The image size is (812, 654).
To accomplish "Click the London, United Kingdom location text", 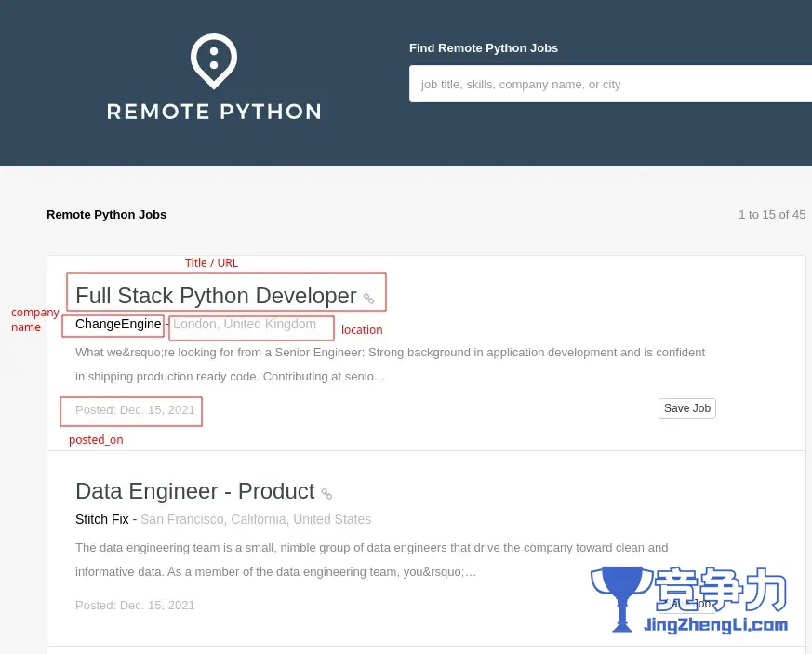I will click(245, 324).
